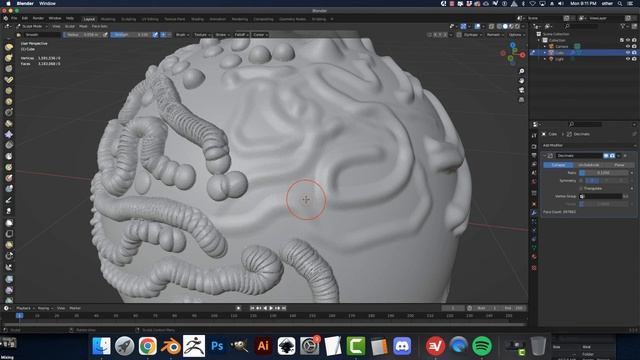
Task: Select the Planar decimate mode
Action: pyautogui.click(x=619, y=164)
